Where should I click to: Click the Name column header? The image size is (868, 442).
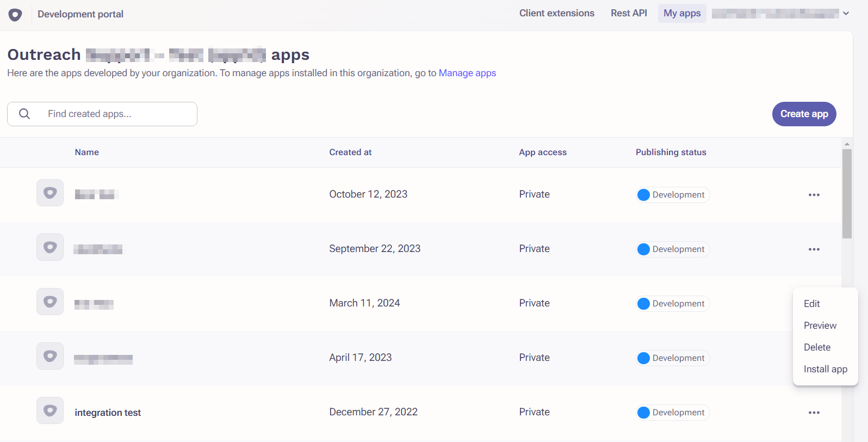point(87,152)
